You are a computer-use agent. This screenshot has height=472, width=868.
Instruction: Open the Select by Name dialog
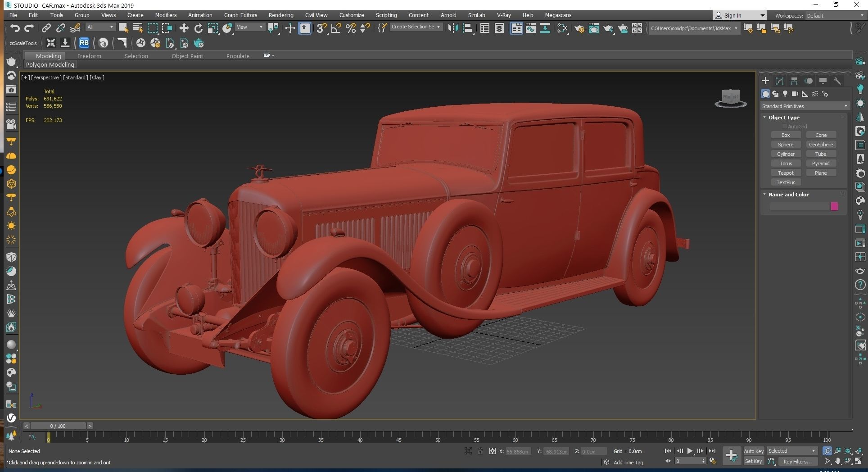(138, 28)
